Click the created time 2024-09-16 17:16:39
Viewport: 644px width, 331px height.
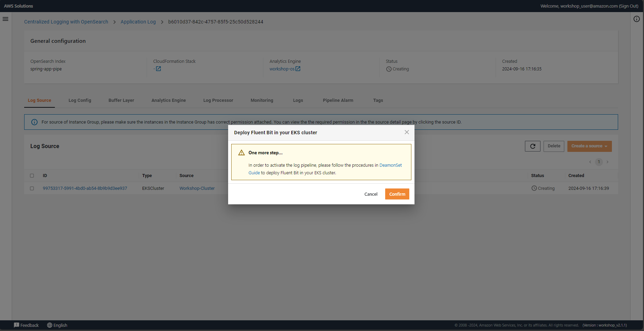[588, 188]
